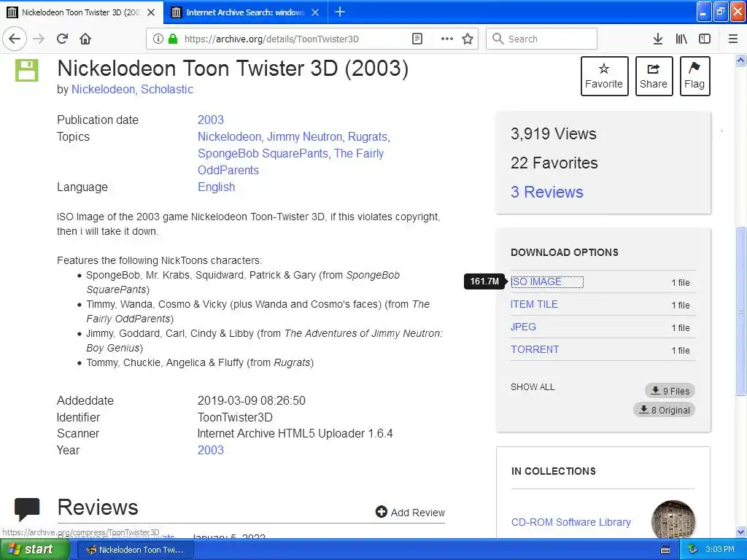Open the Scholastic author link
The width and height of the screenshot is (747, 560).
[167, 90]
